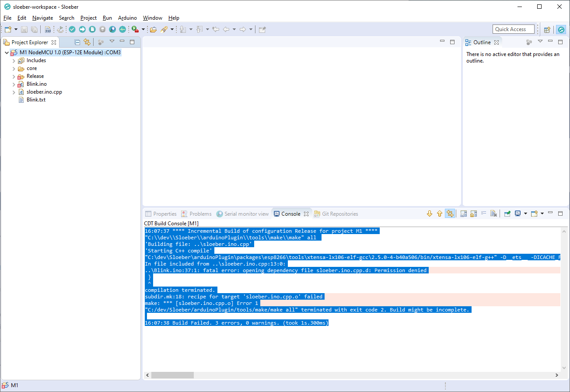The width and height of the screenshot is (570, 392).
Task: Show next error with down arrow icon
Action: click(x=429, y=213)
